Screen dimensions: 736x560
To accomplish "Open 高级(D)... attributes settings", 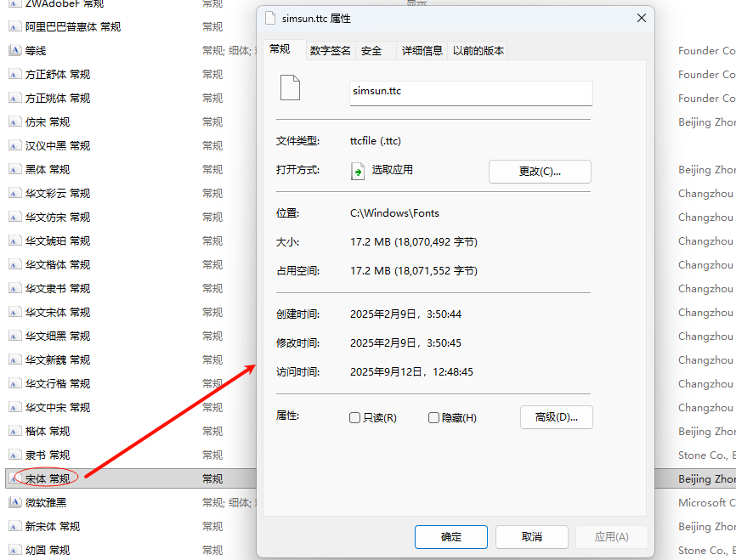I will click(556, 417).
